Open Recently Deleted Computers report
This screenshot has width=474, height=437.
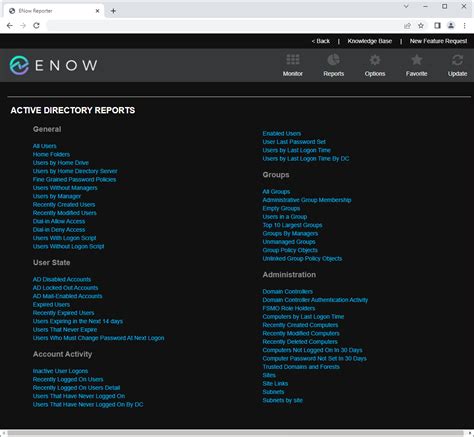(x=300, y=342)
